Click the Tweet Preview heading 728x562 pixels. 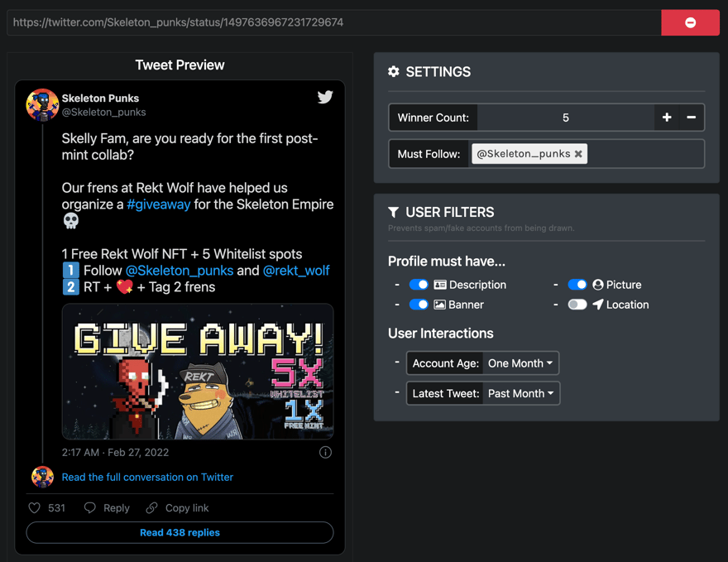(180, 65)
